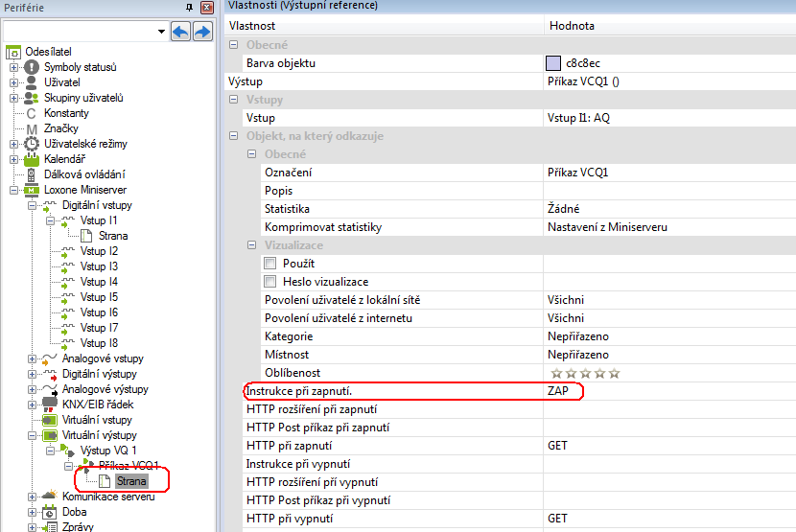Click the forward arrow navigation icon
This screenshot has width=796, height=532.
(x=202, y=32)
